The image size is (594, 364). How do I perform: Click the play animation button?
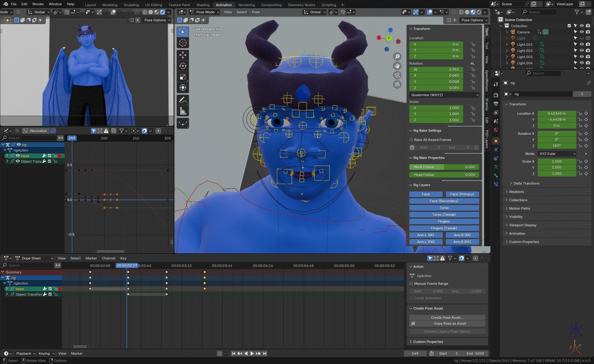(x=252, y=353)
